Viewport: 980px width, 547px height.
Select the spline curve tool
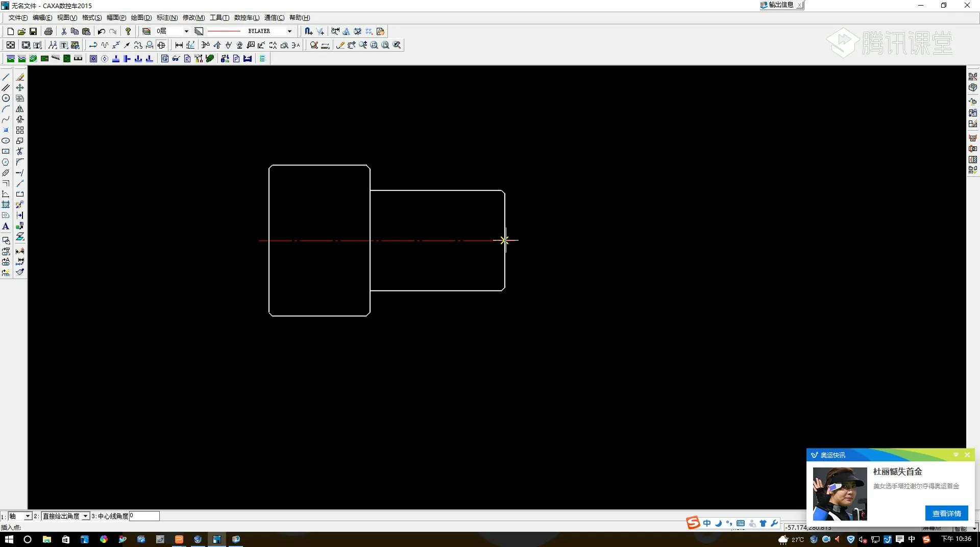(x=6, y=119)
